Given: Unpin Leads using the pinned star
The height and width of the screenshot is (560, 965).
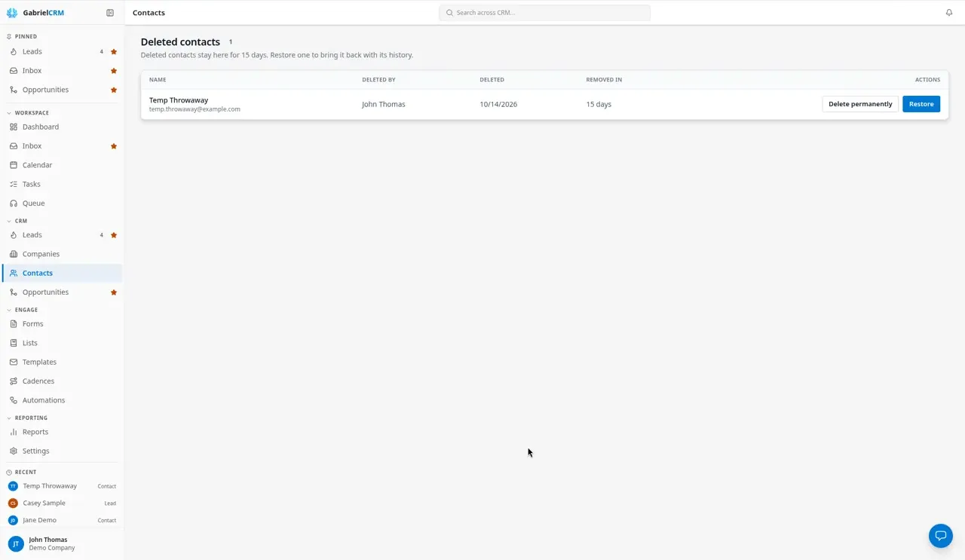Looking at the screenshot, I should pos(114,52).
